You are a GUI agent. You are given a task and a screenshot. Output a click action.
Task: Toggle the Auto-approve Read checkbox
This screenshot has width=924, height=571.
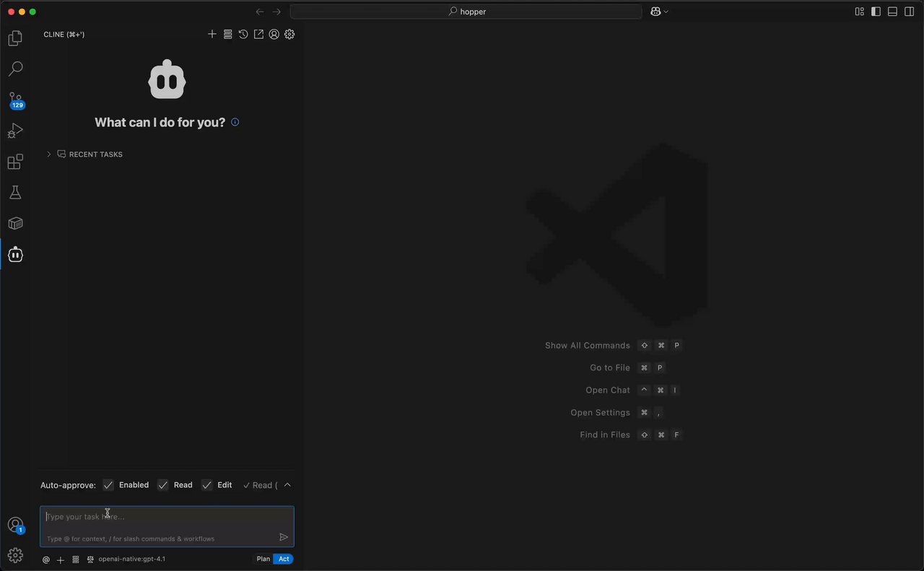click(x=163, y=485)
